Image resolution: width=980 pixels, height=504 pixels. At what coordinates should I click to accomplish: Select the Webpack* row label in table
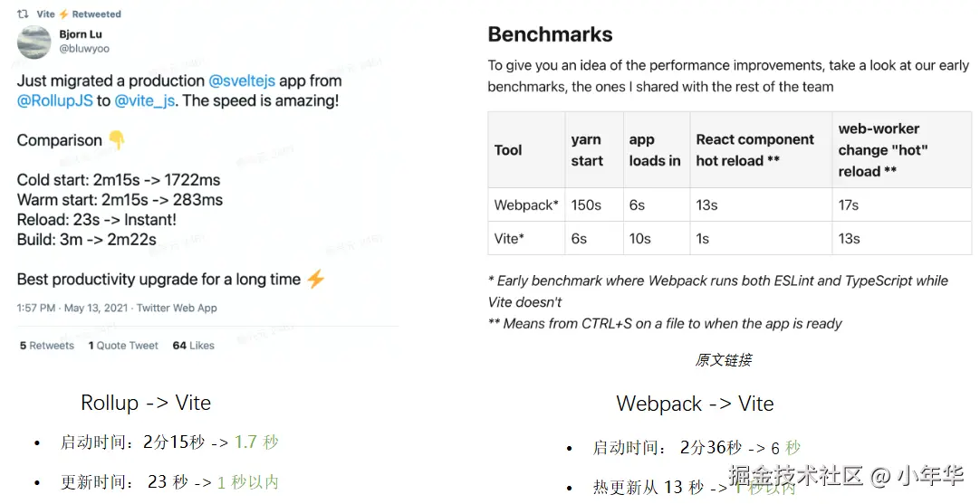[525, 205]
